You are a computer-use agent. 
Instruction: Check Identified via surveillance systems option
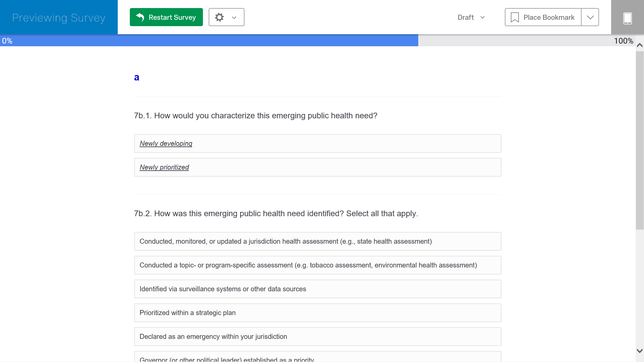[x=317, y=289]
